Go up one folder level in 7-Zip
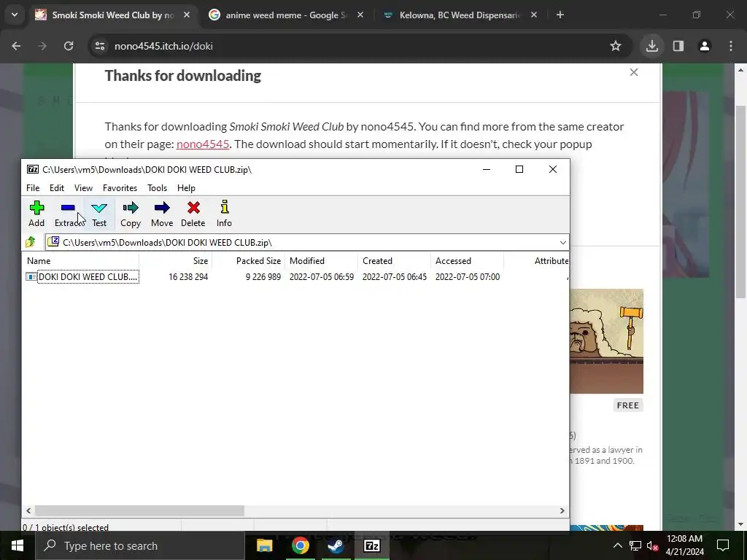 pos(31,242)
